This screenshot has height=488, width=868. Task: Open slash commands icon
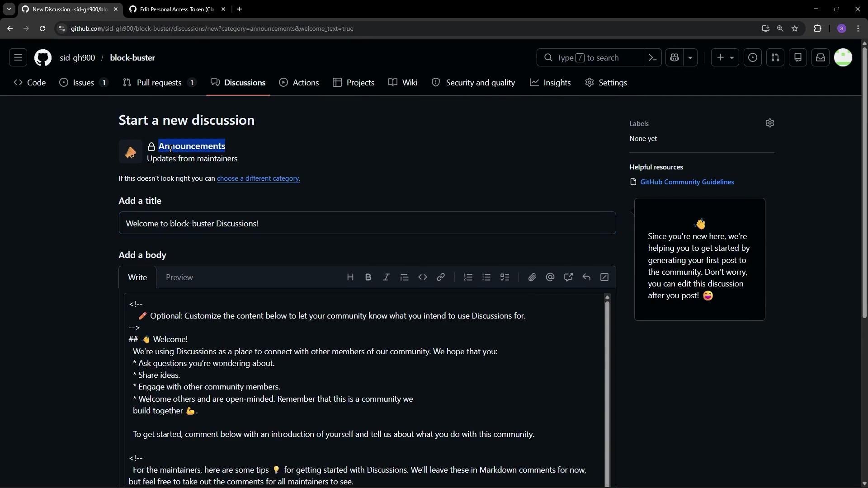pos(604,277)
